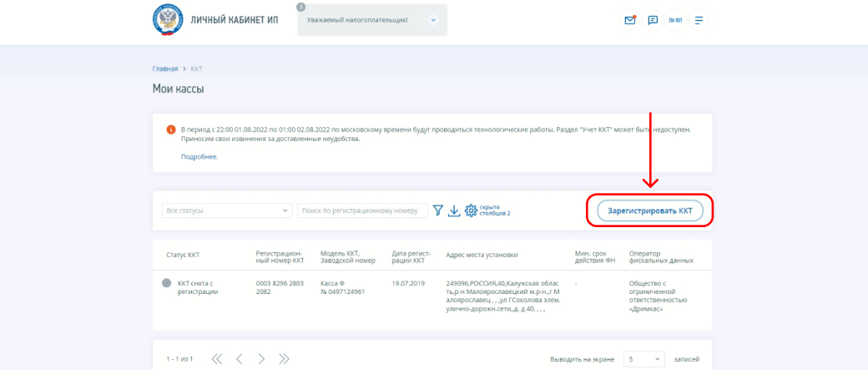Viewport: 868px width, 370px height.
Task: Open the mail notifications envelope icon
Action: coord(630,20)
